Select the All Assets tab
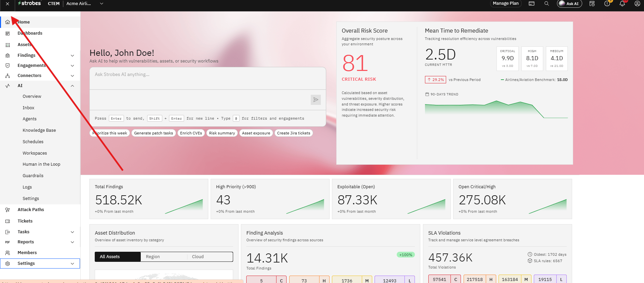 (118, 257)
